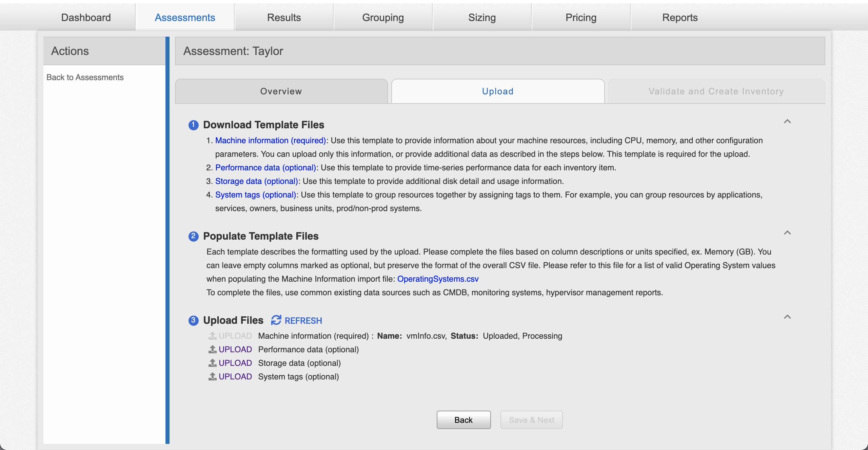
Task: Click the Back button
Action: pos(463,419)
